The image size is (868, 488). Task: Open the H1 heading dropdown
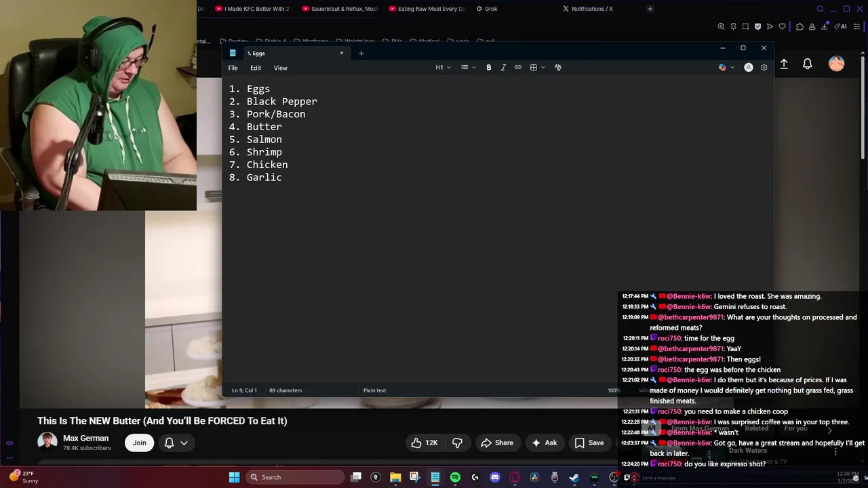tap(443, 67)
